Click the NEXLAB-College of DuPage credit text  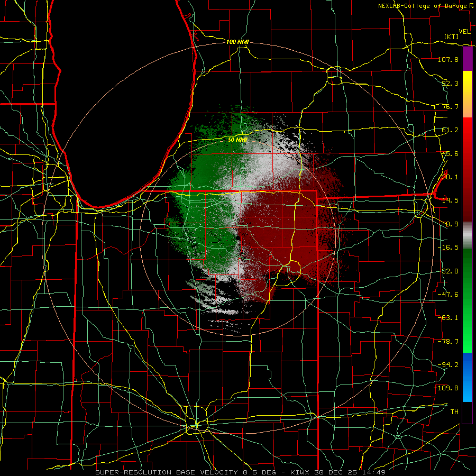[x=422, y=6]
